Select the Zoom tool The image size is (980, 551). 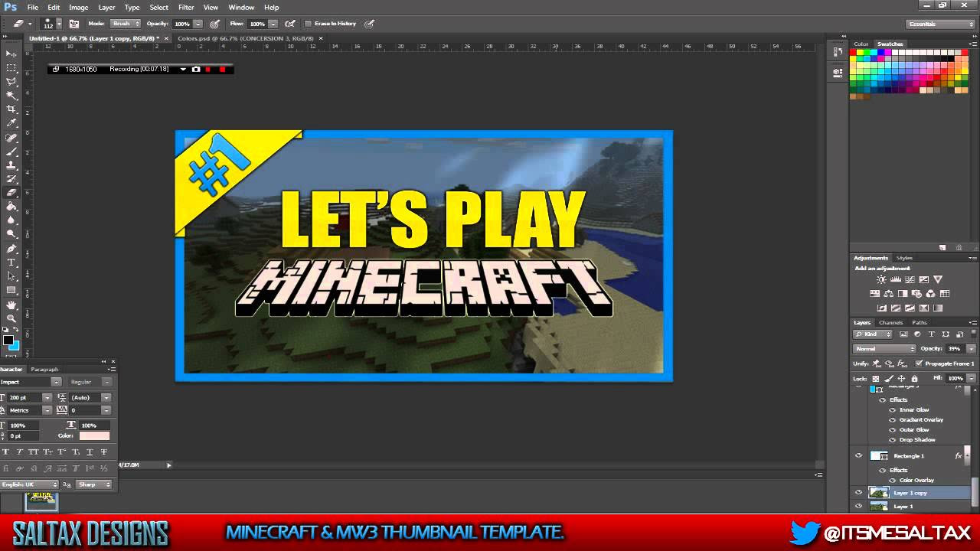point(11,318)
